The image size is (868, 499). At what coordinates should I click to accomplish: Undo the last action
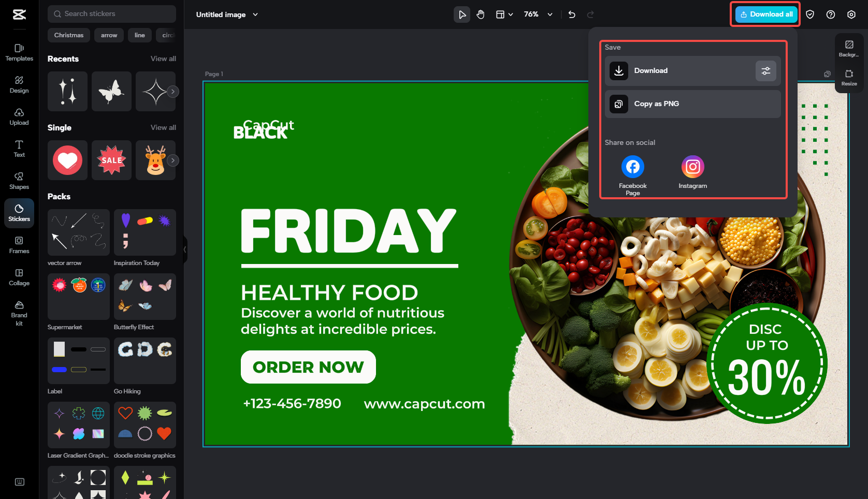tap(572, 14)
